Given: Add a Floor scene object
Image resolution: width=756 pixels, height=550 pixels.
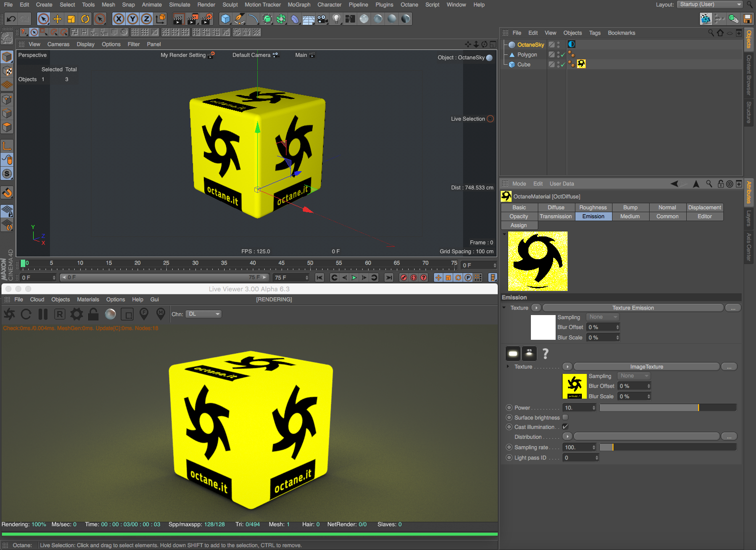Looking at the screenshot, I should click(309, 19).
